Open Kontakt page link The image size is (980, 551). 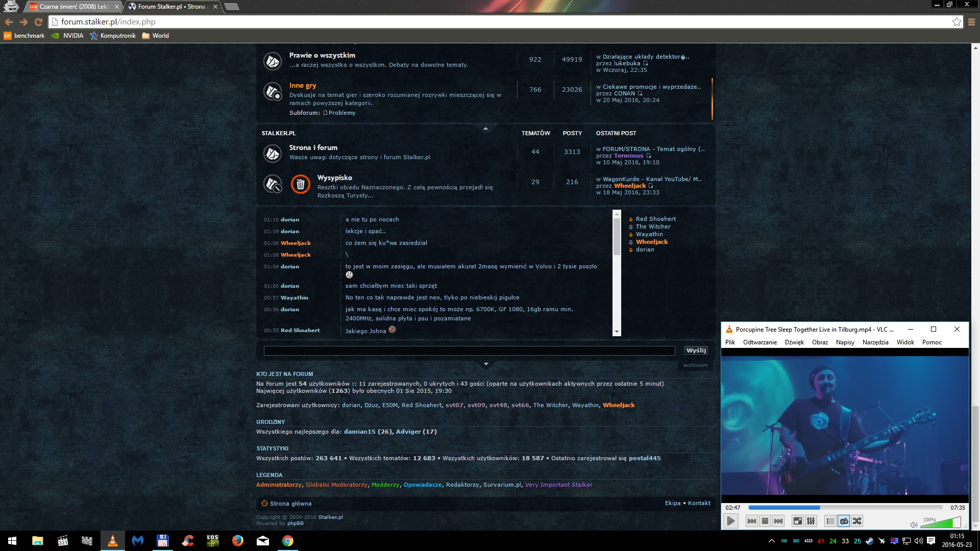point(699,503)
